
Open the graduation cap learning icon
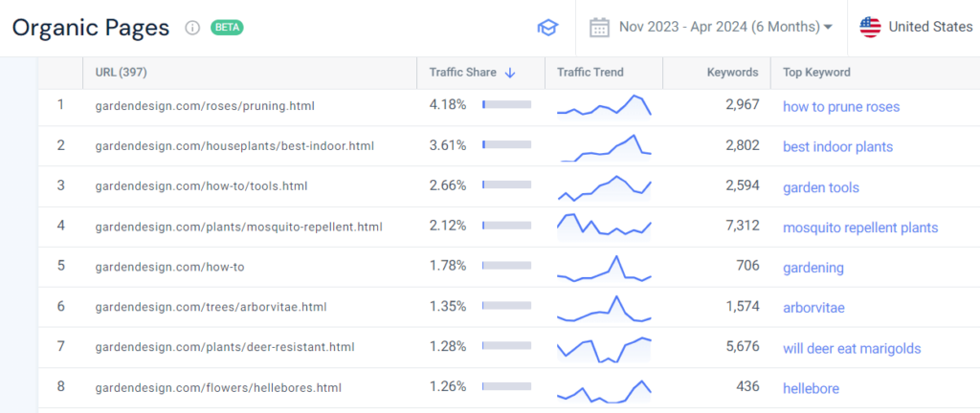coord(546,28)
